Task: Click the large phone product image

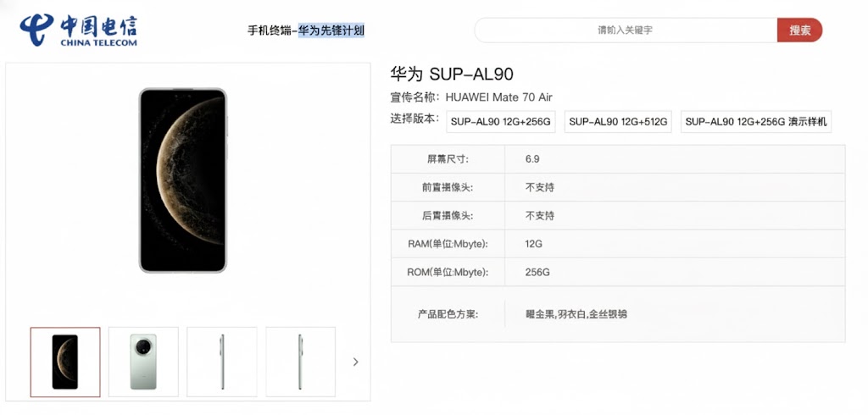Action: (183, 180)
